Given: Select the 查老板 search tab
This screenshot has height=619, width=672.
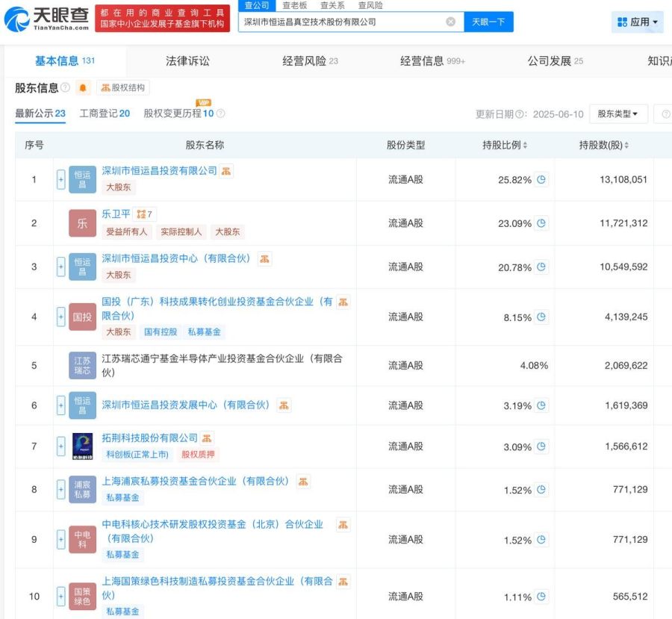Looking at the screenshot, I should point(294,5).
